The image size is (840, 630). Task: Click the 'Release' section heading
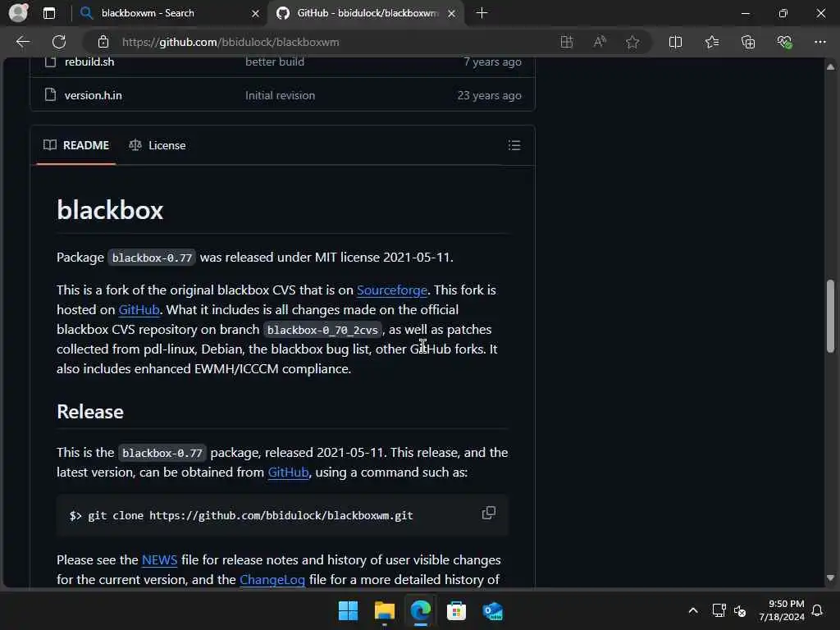(x=90, y=412)
